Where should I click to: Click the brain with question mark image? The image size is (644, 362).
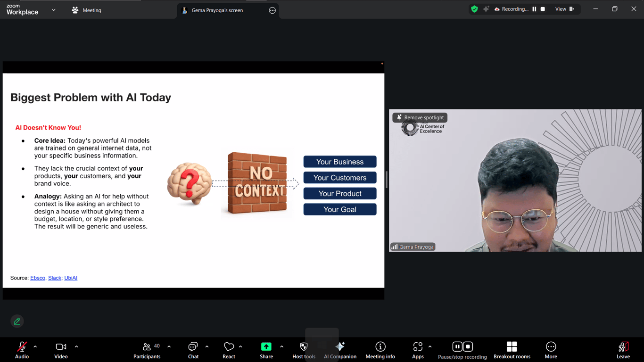click(189, 184)
